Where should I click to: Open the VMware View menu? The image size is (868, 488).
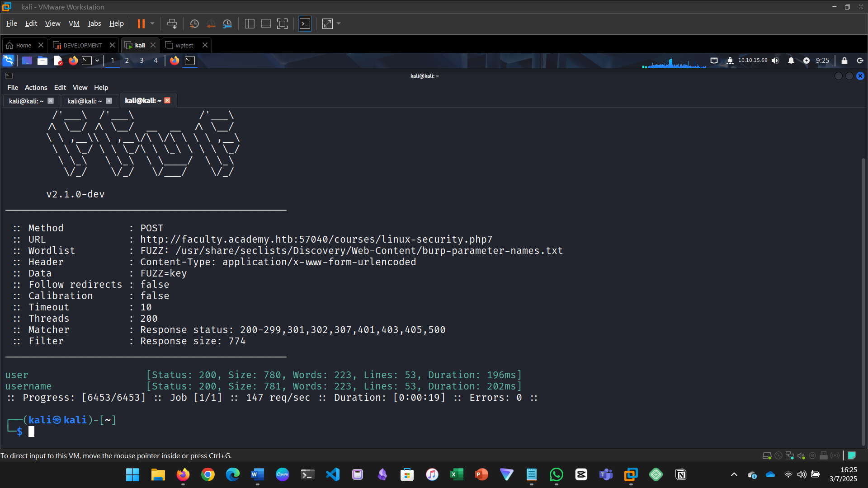pyautogui.click(x=52, y=23)
